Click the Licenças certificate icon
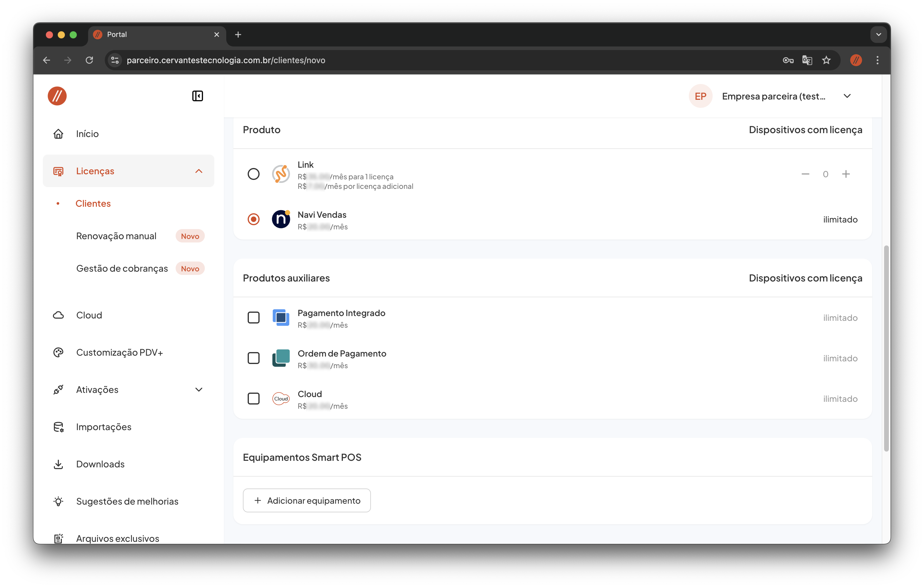Screen dimensions: 924x588 [58, 171]
